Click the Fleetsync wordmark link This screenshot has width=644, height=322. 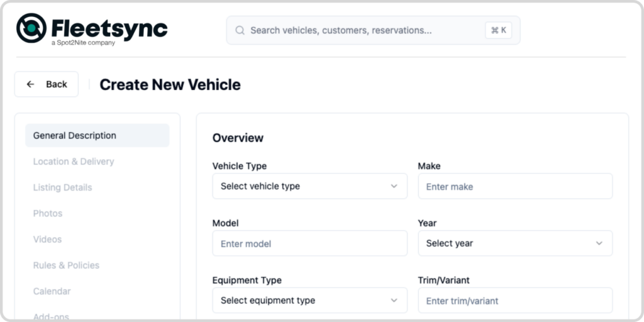[109, 29]
